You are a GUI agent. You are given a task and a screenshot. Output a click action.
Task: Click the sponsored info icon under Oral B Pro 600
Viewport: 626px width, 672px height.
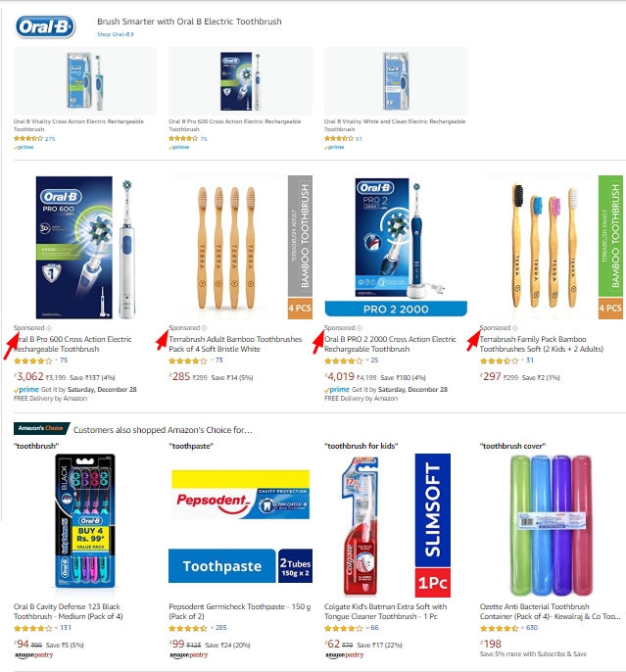click(49, 328)
